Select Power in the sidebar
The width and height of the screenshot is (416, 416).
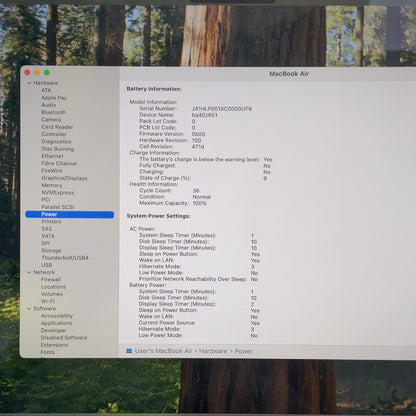pos(70,214)
